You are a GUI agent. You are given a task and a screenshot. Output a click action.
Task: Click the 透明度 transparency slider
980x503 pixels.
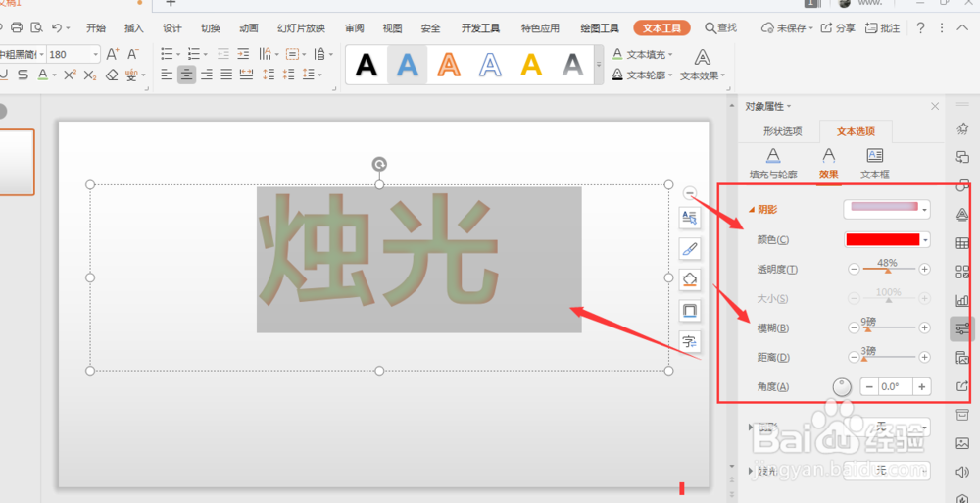(x=888, y=269)
